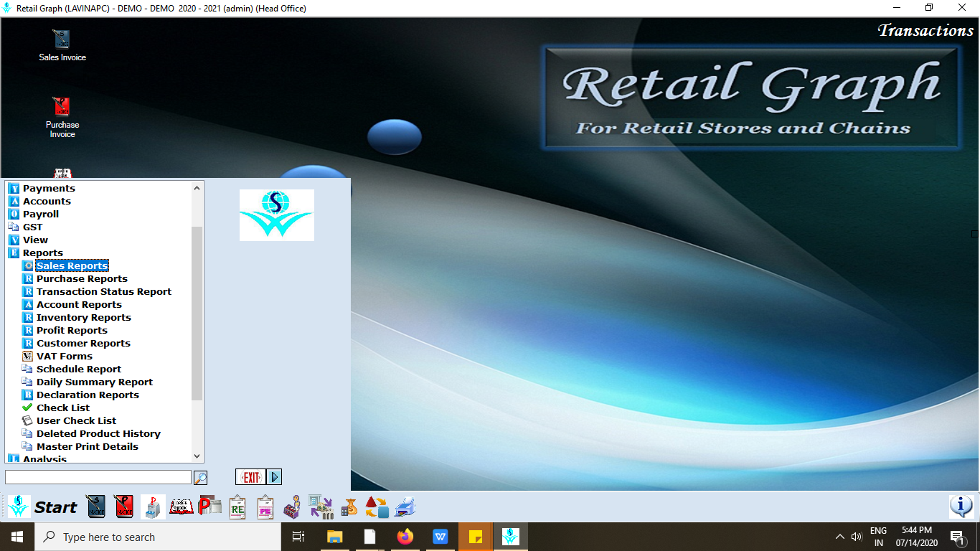980x551 pixels.
Task: Open Account Reports
Action: click(x=79, y=304)
